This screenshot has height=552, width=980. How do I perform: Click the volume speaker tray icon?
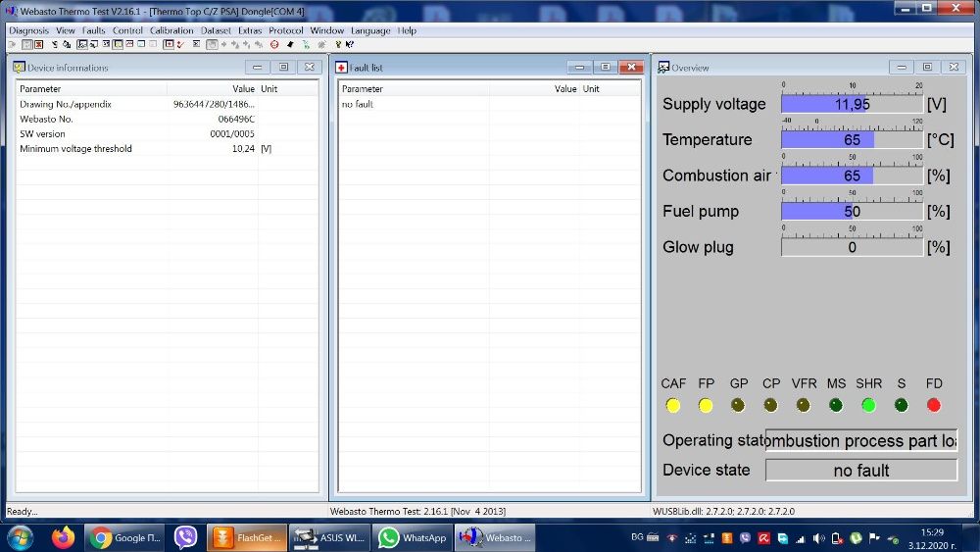(x=818, y=538)
